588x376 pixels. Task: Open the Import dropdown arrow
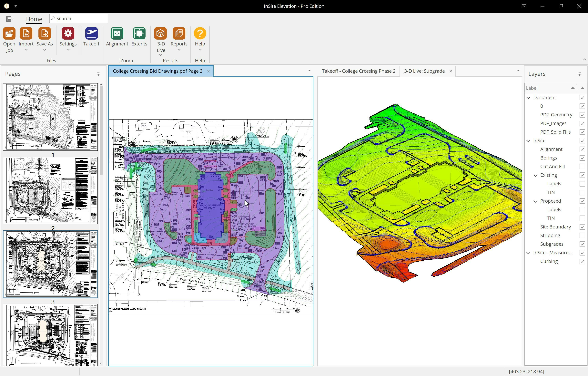(x=26, y=50)
